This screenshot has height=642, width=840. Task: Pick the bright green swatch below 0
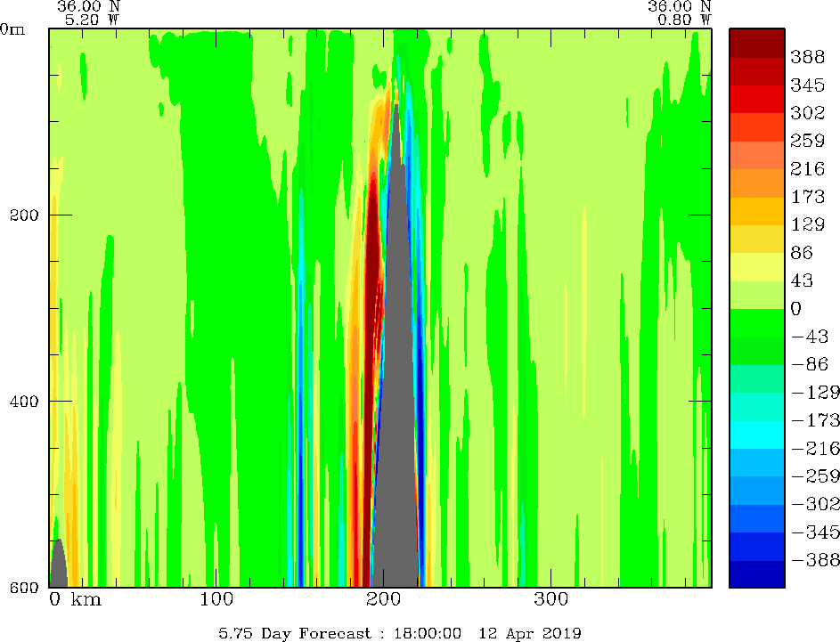point(757,323)
